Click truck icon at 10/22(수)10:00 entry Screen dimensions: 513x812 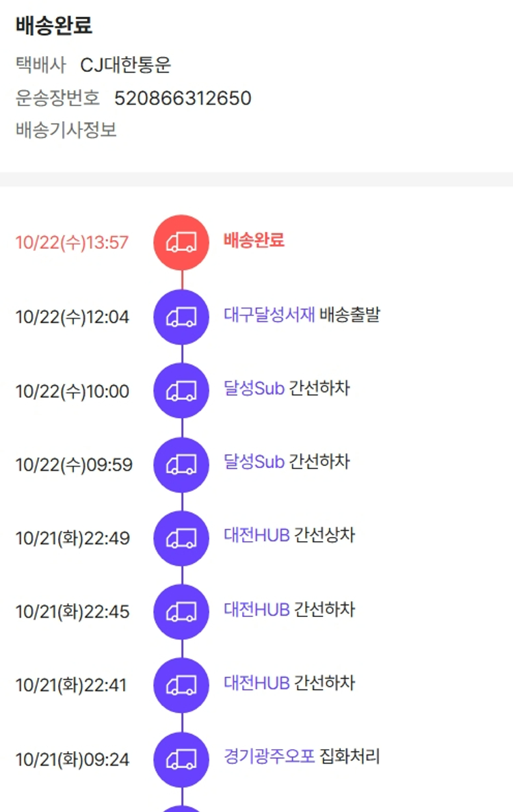[181, 391]
